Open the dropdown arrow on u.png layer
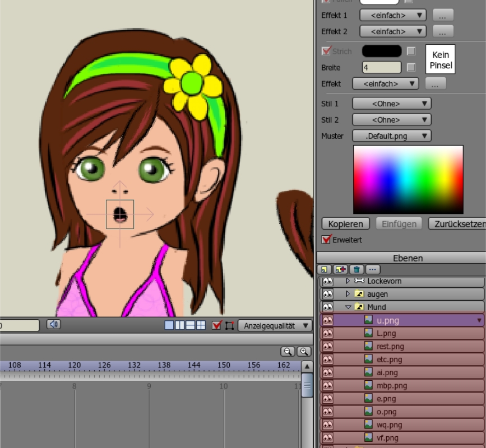Viewport: 486px width, 448px height. click(479, 320)
